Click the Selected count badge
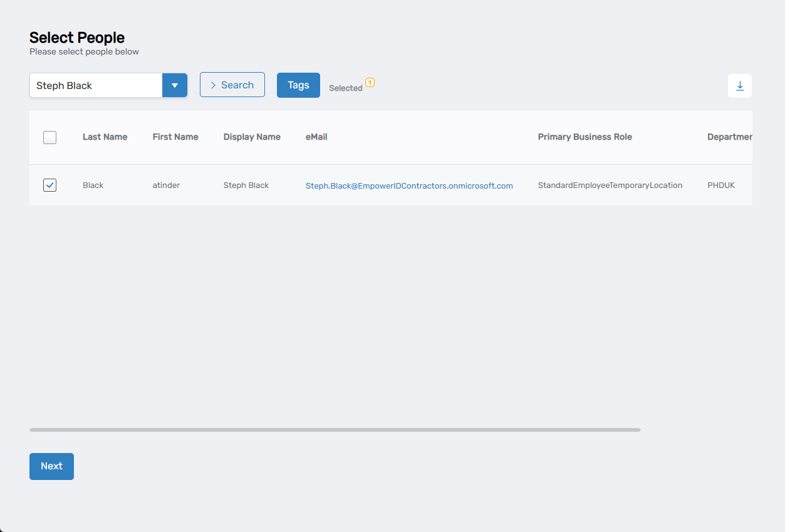 click(370, 83)
